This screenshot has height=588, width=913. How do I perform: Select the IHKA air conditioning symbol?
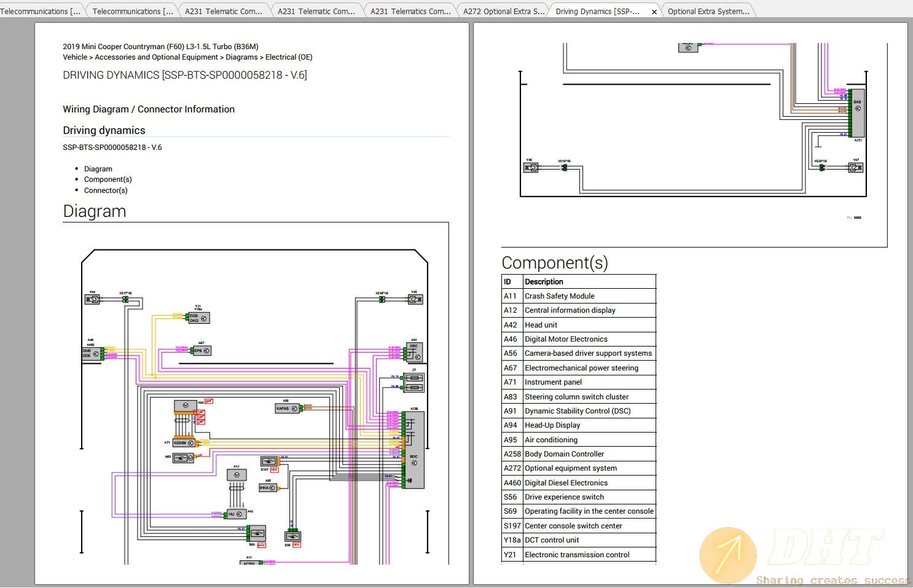tap(267, 488)
